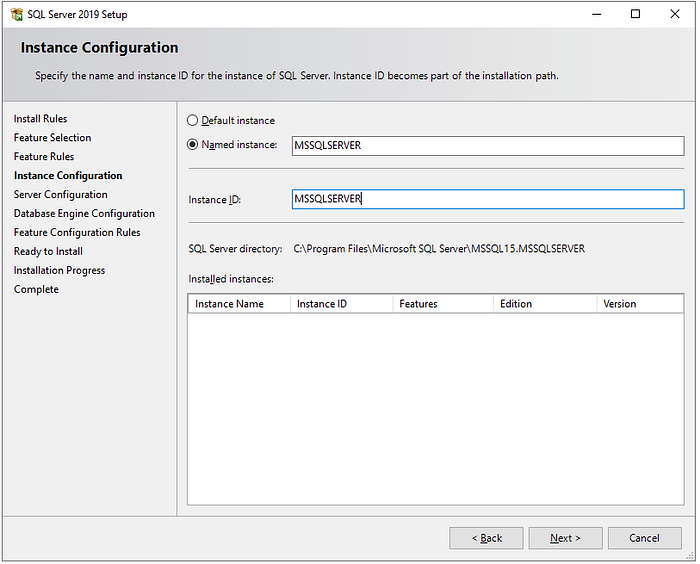
Task: Select Feature Rules in the sidebar
Action: point(44,157)
